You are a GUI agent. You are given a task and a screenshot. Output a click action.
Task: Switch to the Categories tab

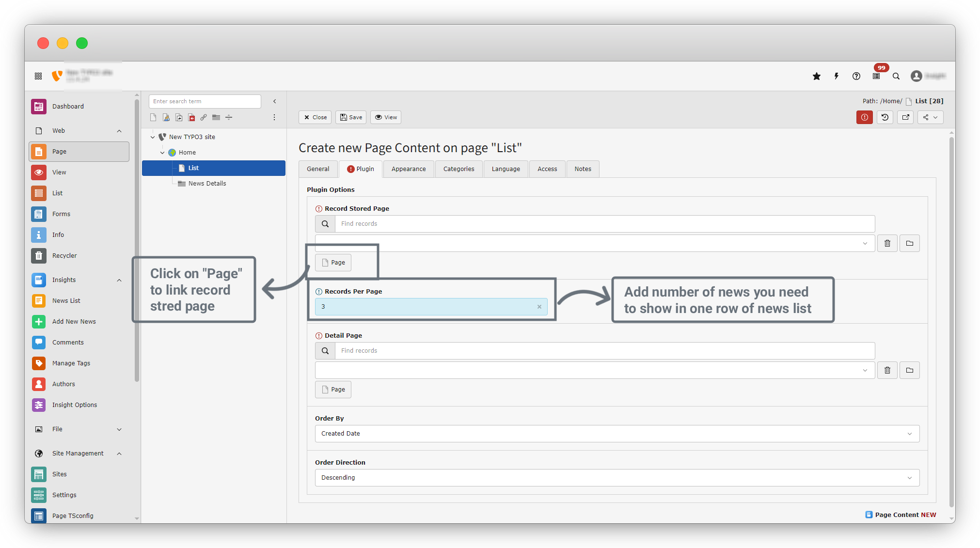coord(458,169)
